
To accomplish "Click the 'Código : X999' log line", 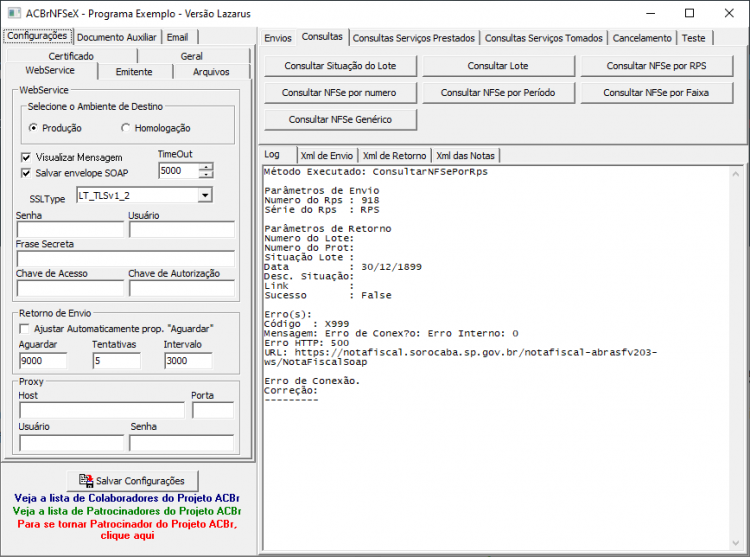I will pyautogui.click(x=307, y=324).
